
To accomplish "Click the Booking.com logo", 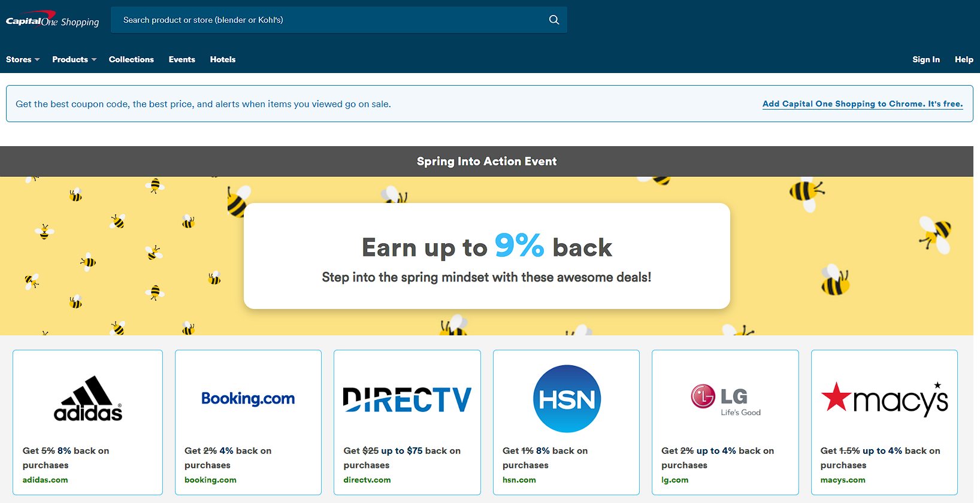I will (x=248, y=399).
